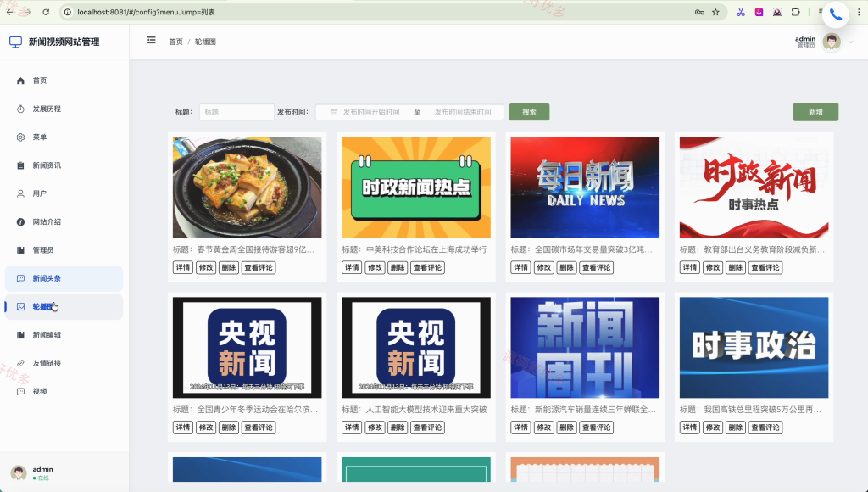868x492 pixels.
Task: Click 首页 breadcrumb link
Action: click(x=176, y=42)
